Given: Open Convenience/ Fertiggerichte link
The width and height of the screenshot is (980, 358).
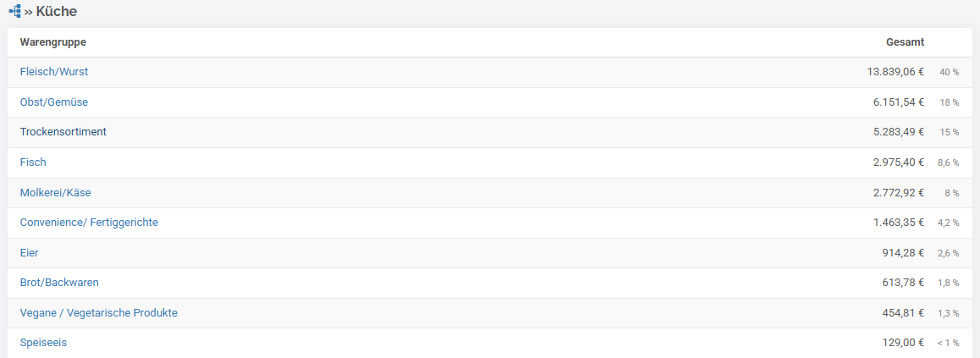Looking at the screenshot, I should click(x=89, y=223).
